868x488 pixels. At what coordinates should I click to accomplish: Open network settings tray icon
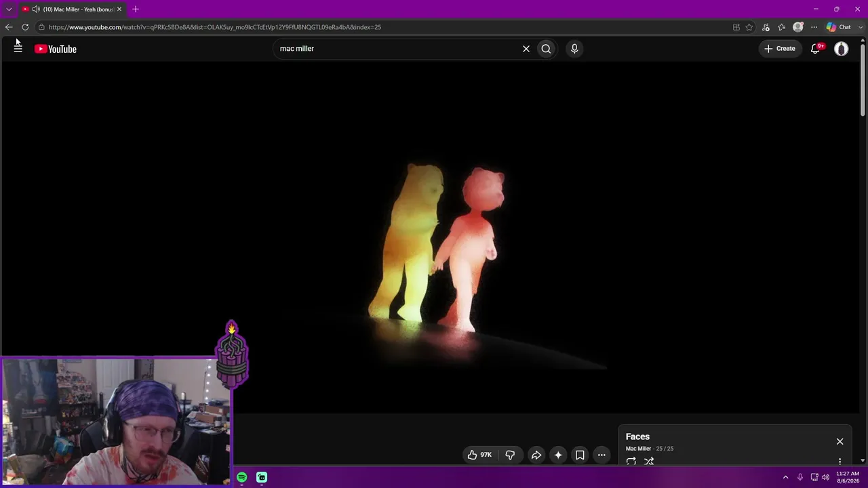coord(814,477)
